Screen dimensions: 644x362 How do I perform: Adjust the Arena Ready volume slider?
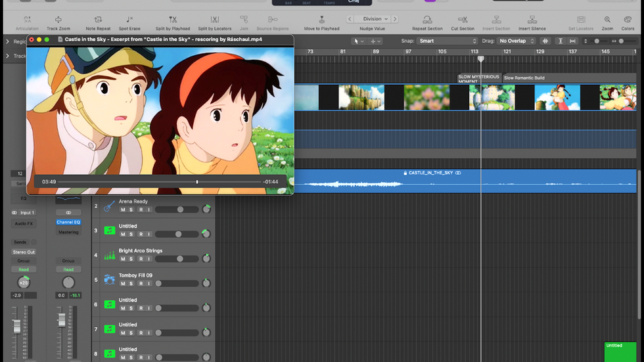[x=177, y=210]
